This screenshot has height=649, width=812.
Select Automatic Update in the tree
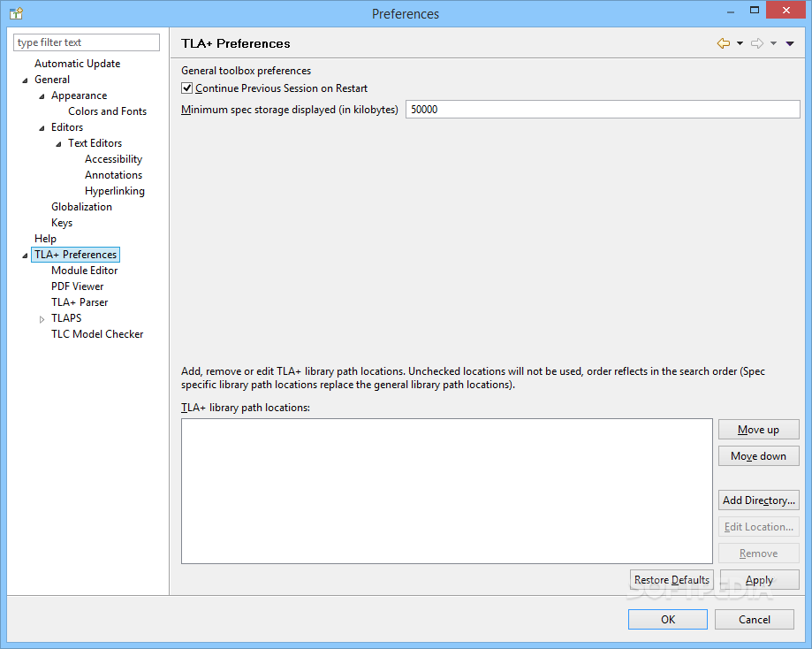click(x=77, y=64)
